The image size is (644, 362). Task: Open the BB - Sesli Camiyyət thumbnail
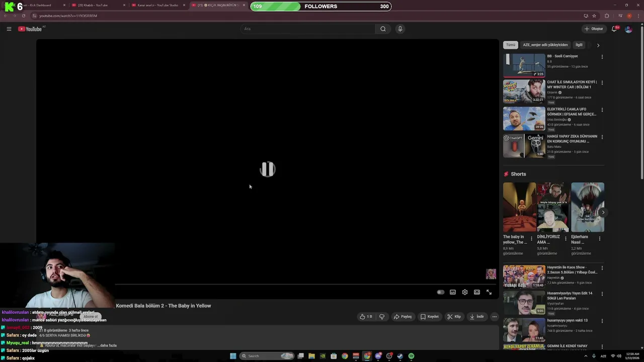(x=524, y=65)
